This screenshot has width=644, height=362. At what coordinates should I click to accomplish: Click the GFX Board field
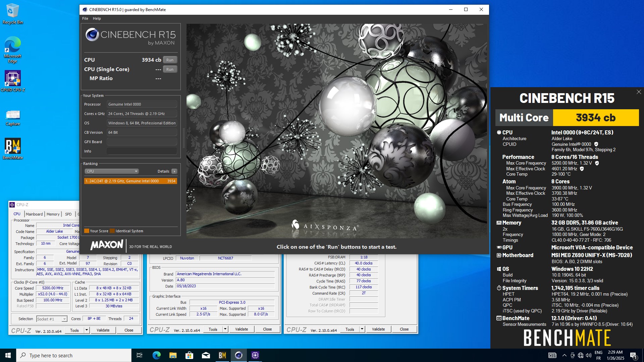[x=142, y=142]
